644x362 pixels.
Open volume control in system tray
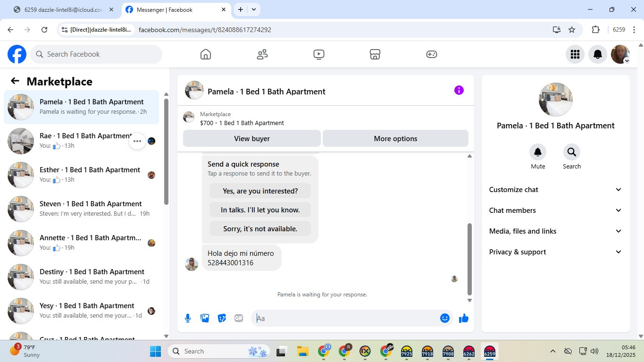[594, 351]
